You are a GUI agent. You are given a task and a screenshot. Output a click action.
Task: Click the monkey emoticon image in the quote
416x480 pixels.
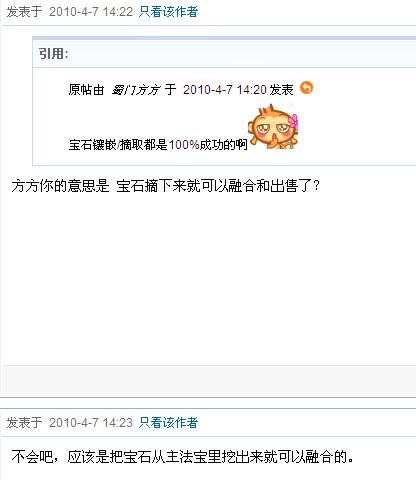coord(273,127)
